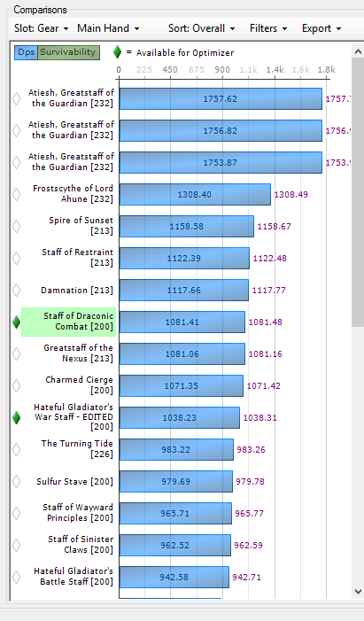364x621 pixels.
Task: Click the vertical scrollbar thumb
Action: [x=358, y=192]
